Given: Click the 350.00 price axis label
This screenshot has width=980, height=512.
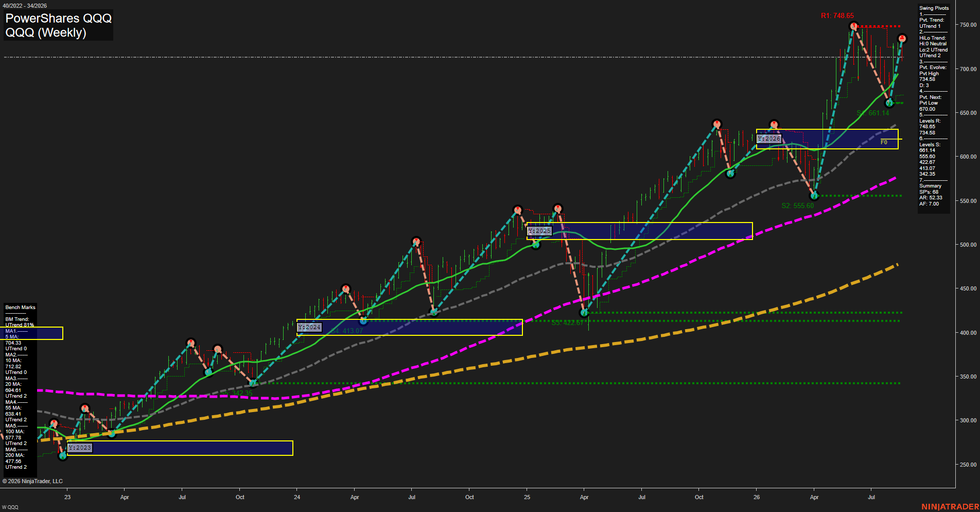Looking at the screenshot, I should click(968, 377).
